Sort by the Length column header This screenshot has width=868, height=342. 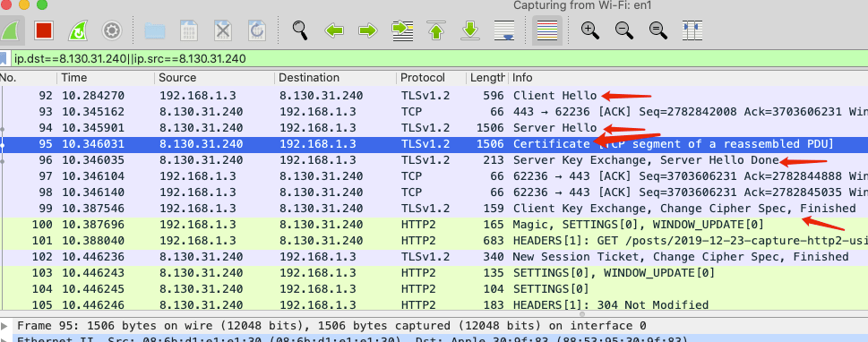tap(487, 78)
